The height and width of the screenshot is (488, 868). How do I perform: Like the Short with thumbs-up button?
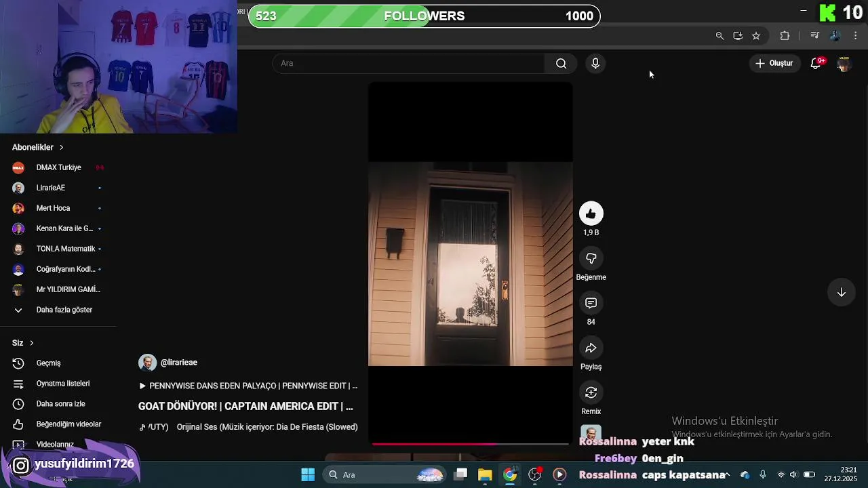tap(591, 213)
